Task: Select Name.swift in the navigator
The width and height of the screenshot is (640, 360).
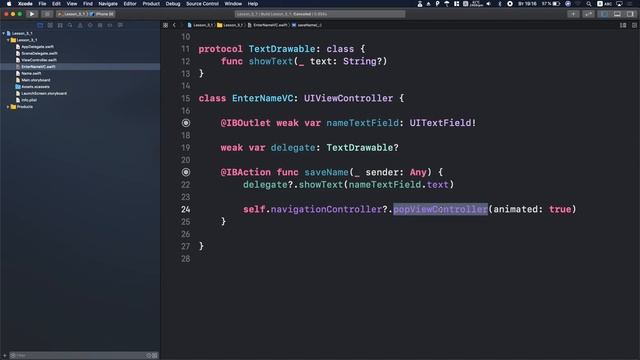Action: [31, 73]
